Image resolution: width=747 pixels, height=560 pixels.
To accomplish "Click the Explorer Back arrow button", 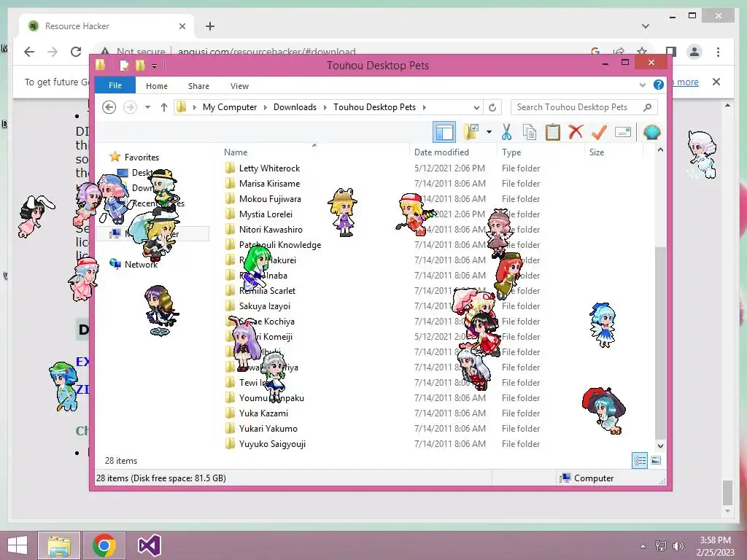I will click(x=109, y=107).
